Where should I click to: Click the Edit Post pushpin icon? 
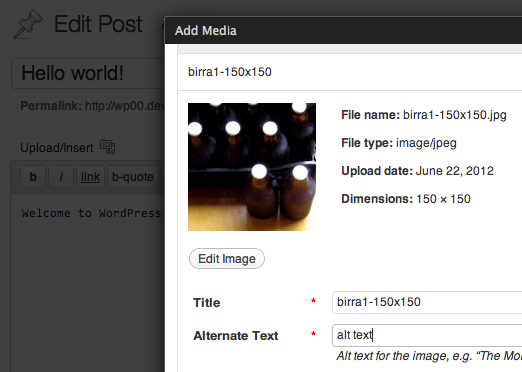click(28, 24)
